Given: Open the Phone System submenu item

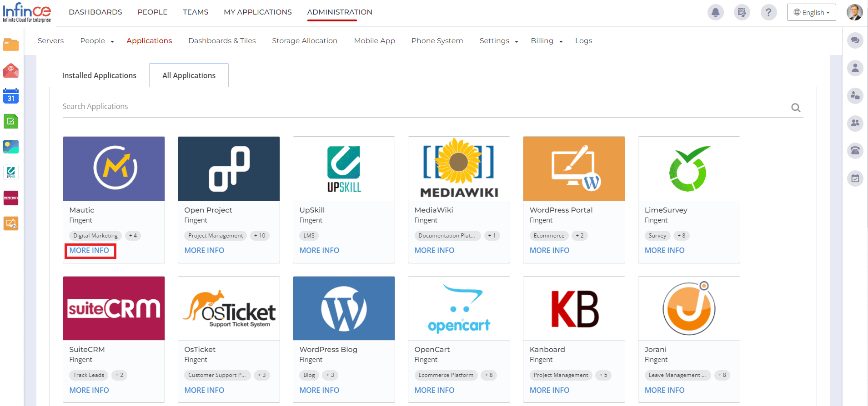Looking at the screenshot, I should [437, 41].
